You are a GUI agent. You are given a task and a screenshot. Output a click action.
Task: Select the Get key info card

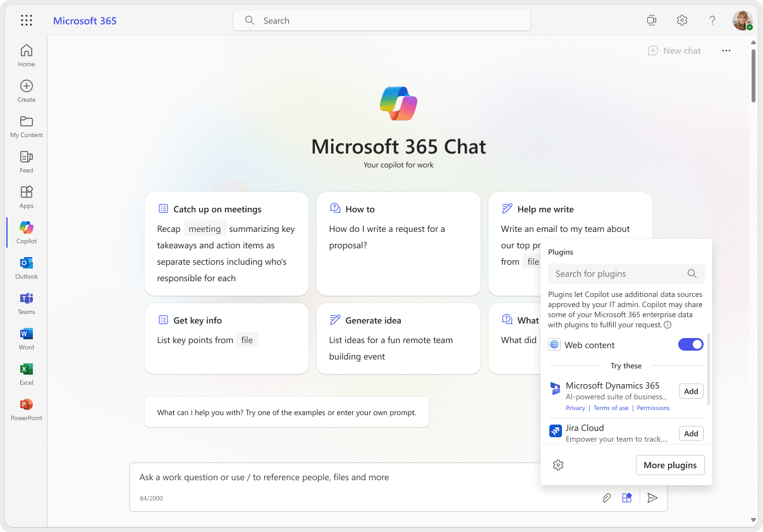[226, 339]
